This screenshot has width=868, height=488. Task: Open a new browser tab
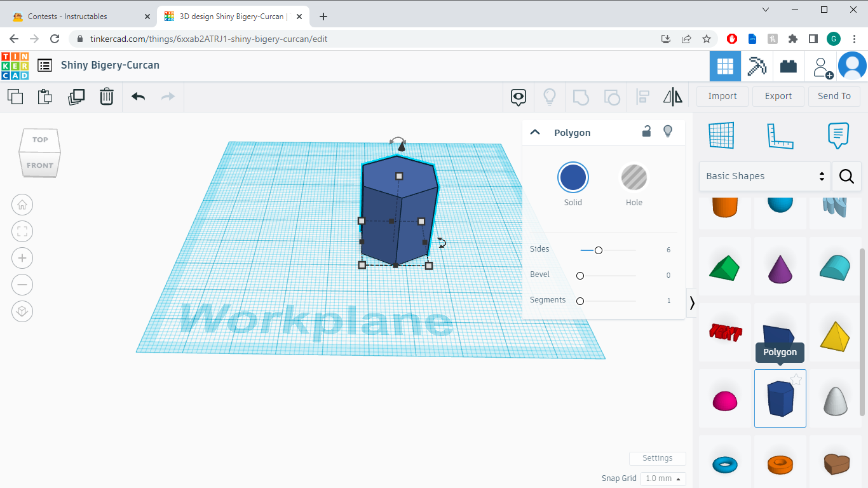point(323,17)
